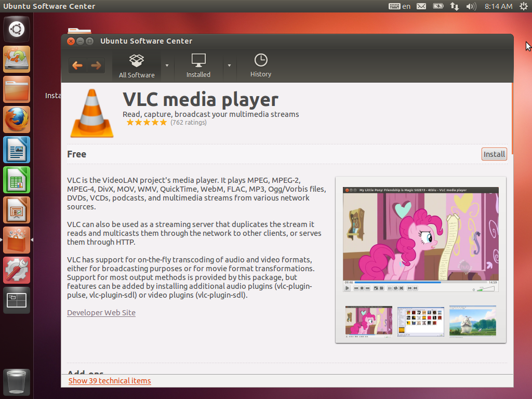This screenshot has height=399, width=532.
Task: Go back using the left arrow button
Action: (x=78, y=65)
